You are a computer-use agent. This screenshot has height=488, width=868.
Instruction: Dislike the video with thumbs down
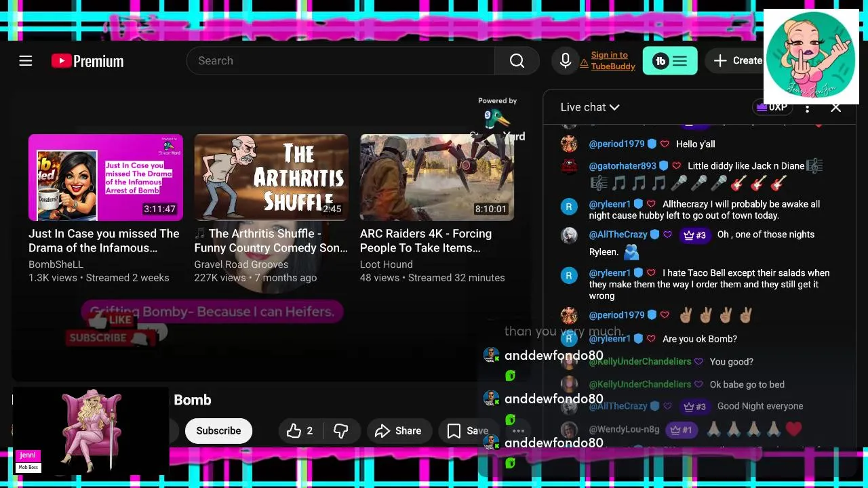tap(340, 430)
